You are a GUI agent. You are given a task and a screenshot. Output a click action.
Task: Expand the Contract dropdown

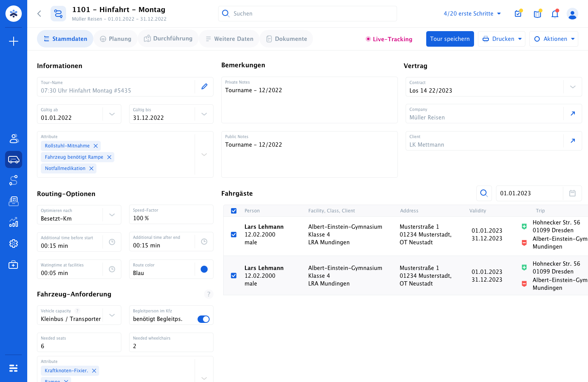click(x=573, y=87)
